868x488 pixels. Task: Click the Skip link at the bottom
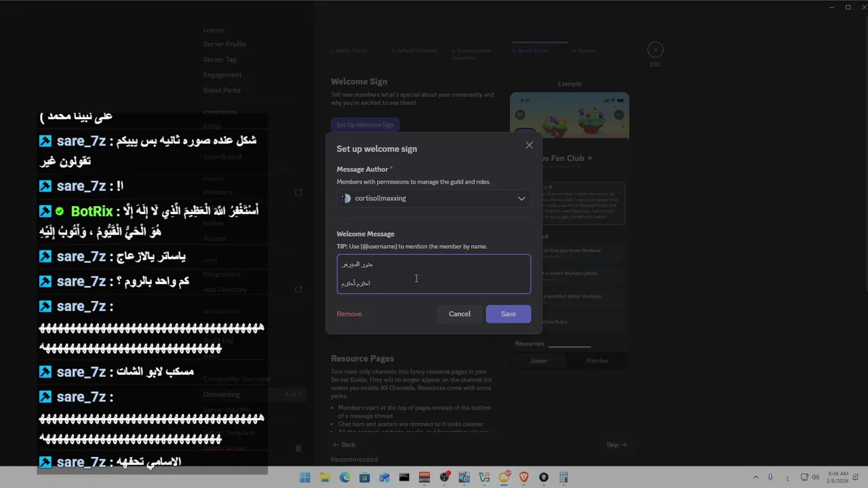click(616, 445)
